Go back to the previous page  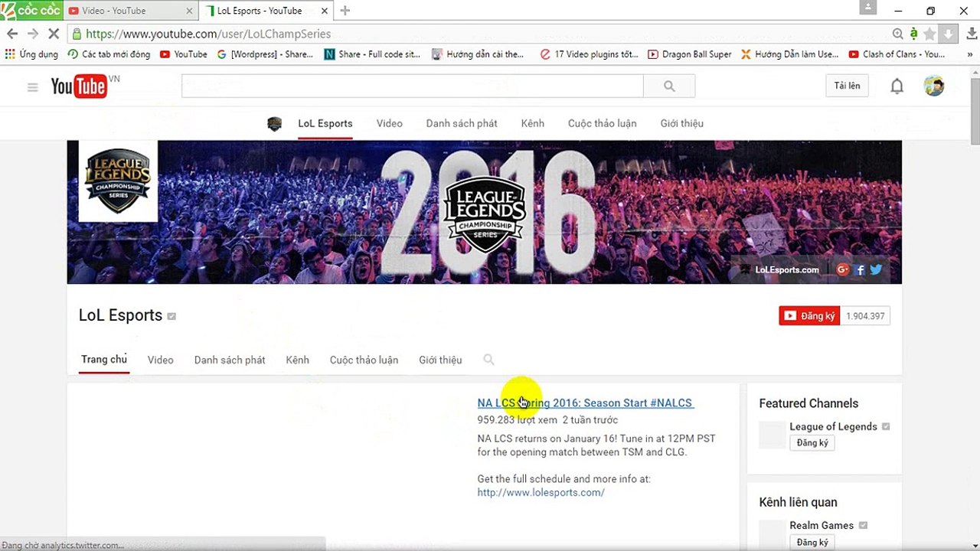tap(12, 34)
